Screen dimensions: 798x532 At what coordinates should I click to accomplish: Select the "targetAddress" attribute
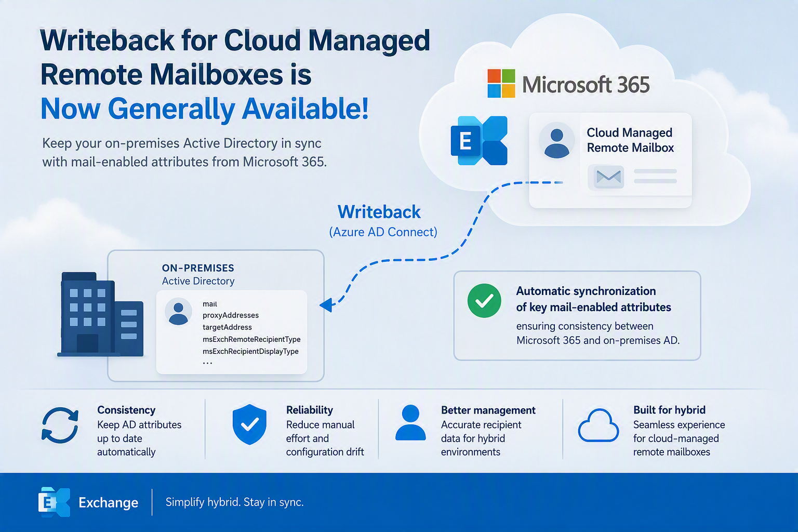click(227, 327)
